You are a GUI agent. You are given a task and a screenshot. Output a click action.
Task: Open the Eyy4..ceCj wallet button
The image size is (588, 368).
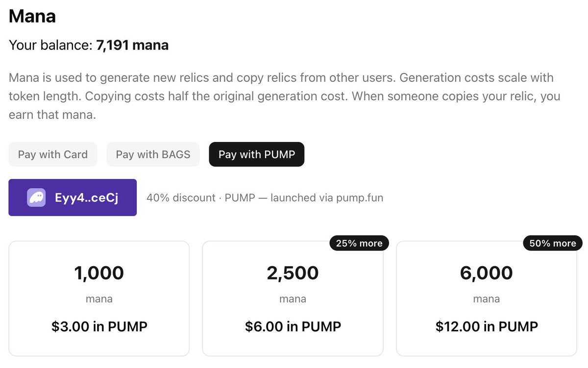pyautogui.click(x=73, y=198)
